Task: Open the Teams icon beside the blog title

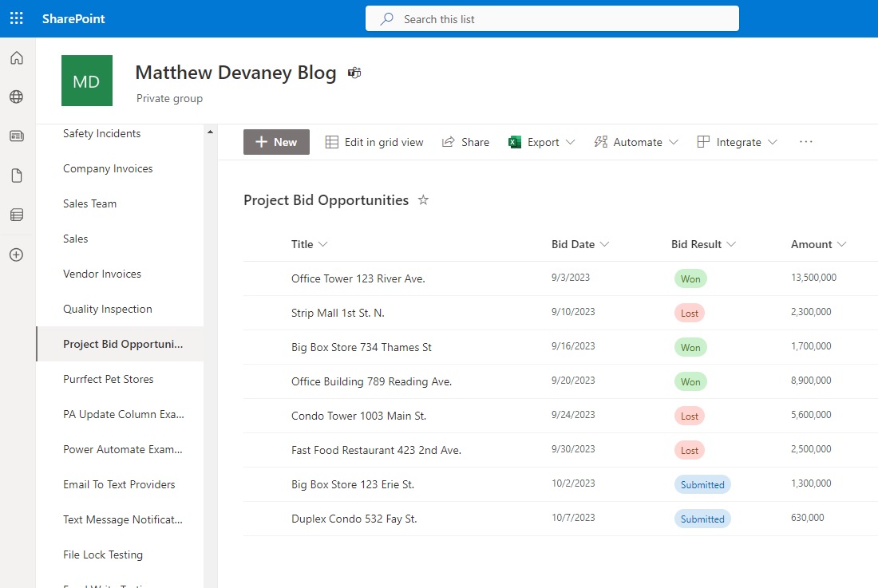Action: point(354,72)
